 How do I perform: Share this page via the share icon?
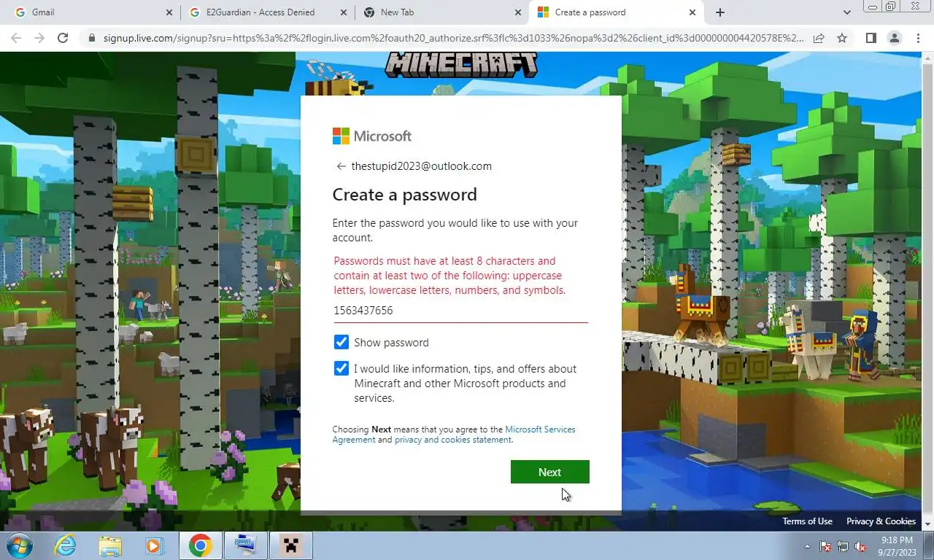pos(819,38)
